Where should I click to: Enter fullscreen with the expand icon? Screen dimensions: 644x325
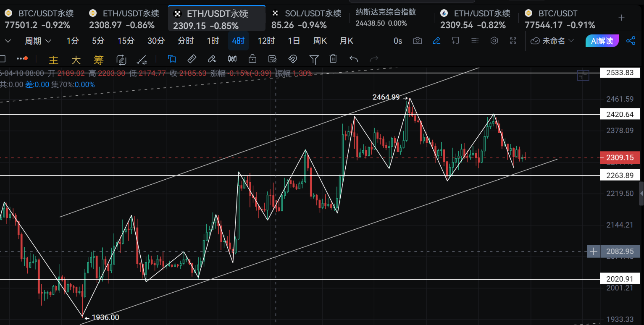click(x=513, y=41)
